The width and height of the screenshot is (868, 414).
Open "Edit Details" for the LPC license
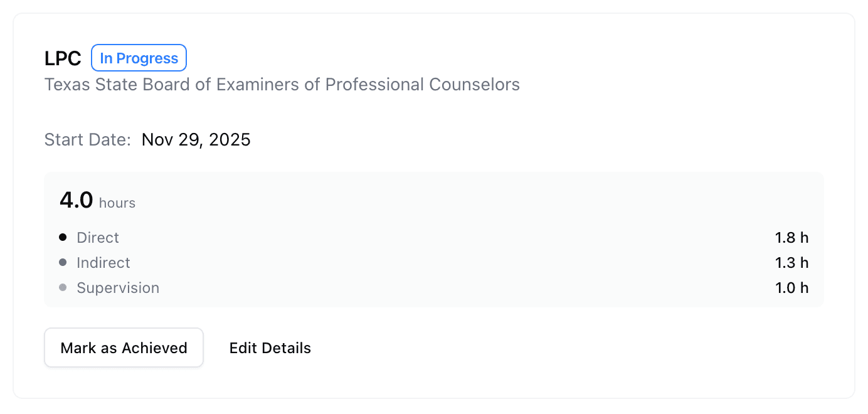pyautogui.click(x=270, y=348)
